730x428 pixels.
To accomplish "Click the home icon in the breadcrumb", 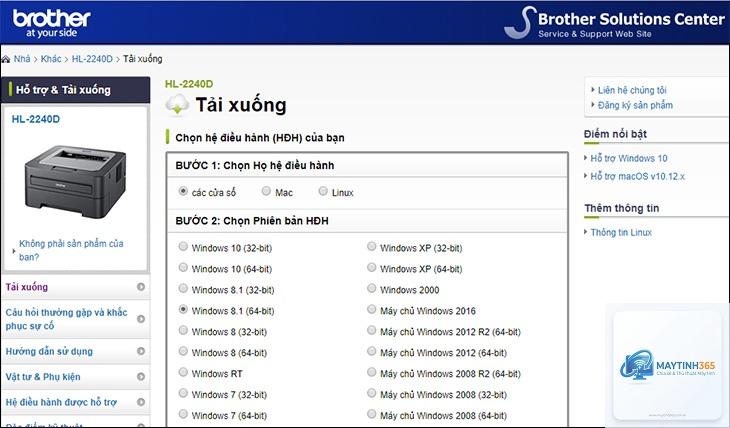I will [6, 59].
